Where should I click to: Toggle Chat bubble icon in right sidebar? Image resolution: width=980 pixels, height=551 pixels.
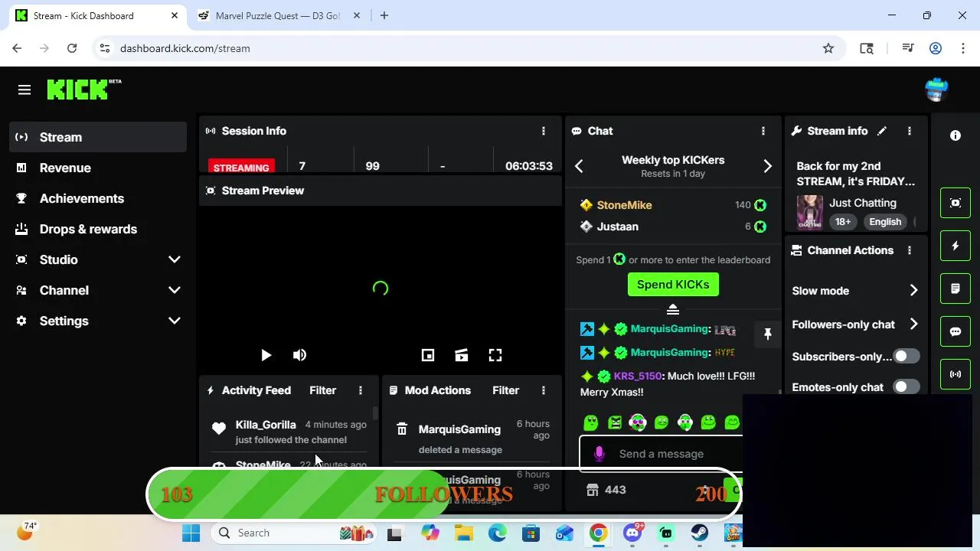(x=955, y=331)
